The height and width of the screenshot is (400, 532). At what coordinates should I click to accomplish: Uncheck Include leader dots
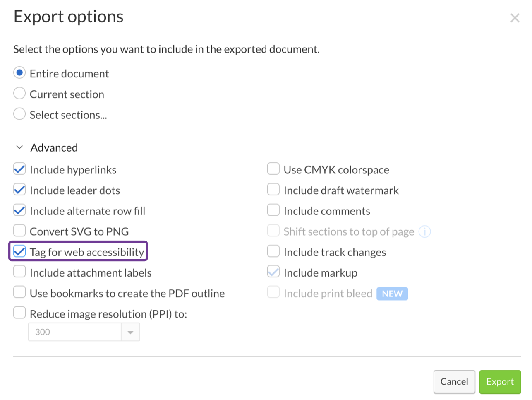click(19, 189)
